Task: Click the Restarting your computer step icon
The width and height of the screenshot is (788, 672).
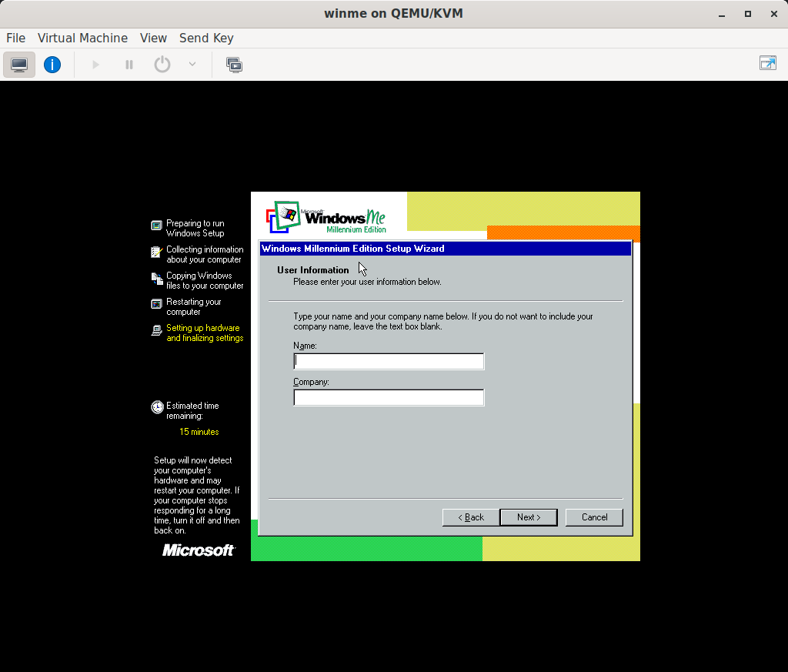Action: tap(157, 304)
